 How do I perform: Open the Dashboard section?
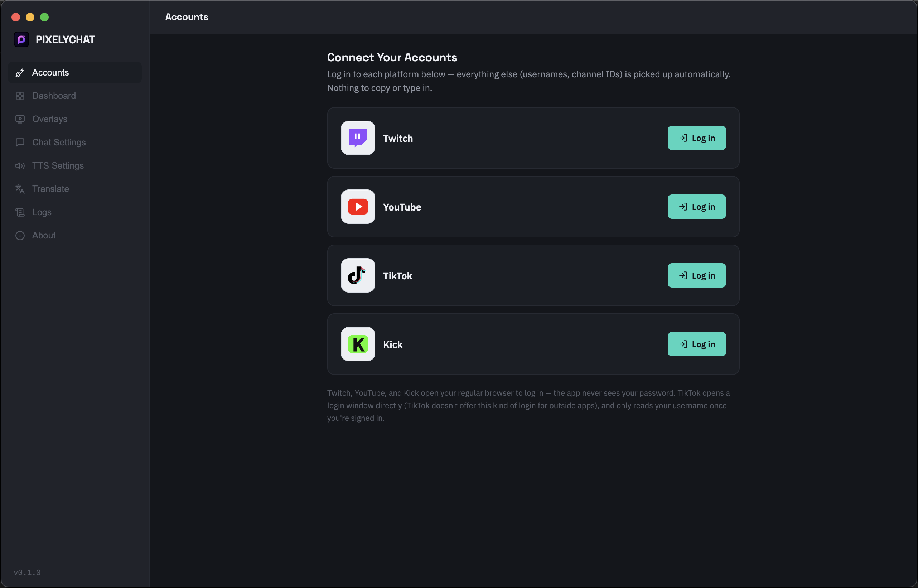tap(75, 96)
